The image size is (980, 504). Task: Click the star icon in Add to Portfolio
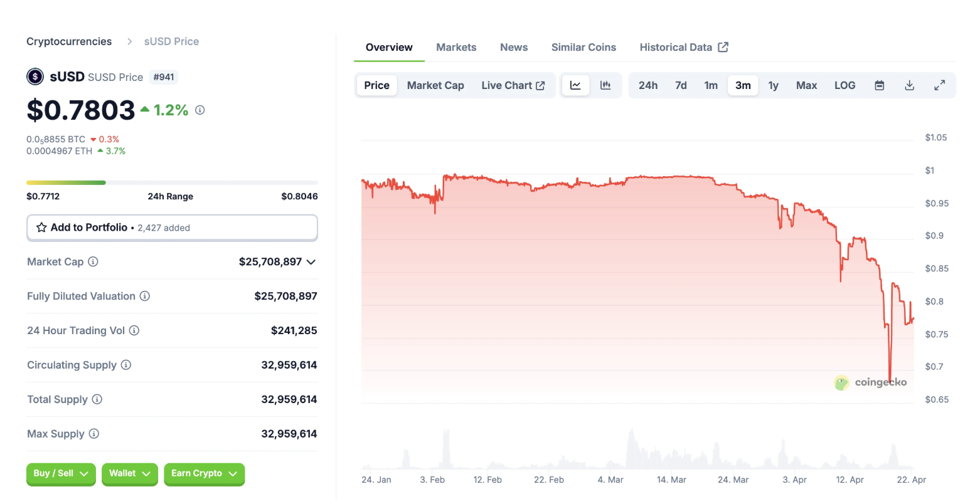point(41,228)
